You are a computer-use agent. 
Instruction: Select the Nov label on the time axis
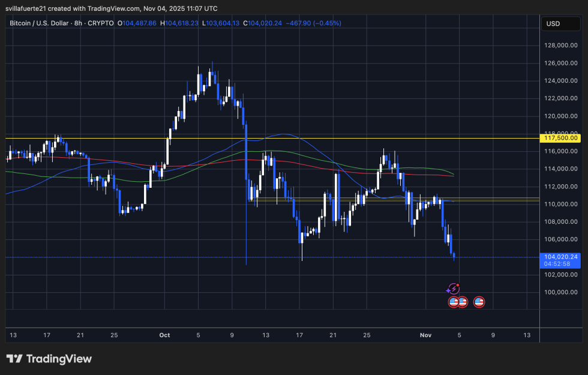pyautogui.click(x=426, y=335)
